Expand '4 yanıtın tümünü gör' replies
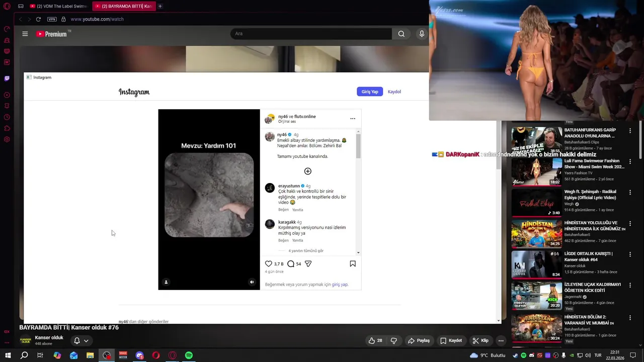644x362 pixels. click(x=306, y=250)
